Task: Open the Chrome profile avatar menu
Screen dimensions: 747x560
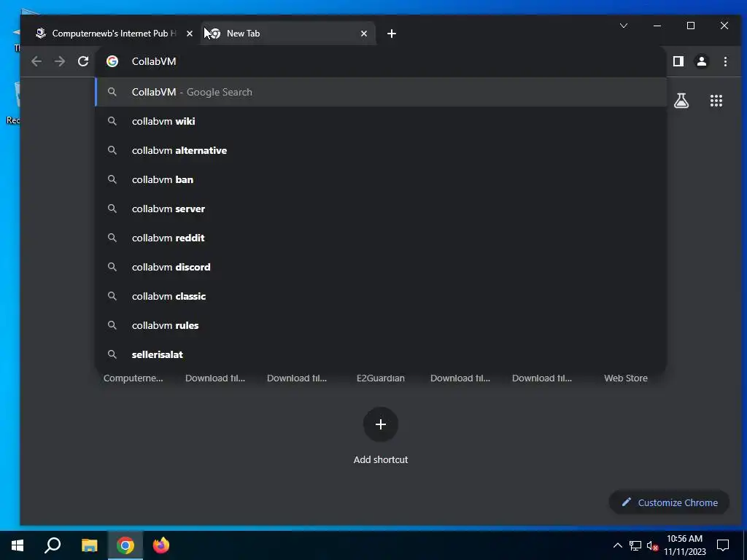Action: click(702, 61)
